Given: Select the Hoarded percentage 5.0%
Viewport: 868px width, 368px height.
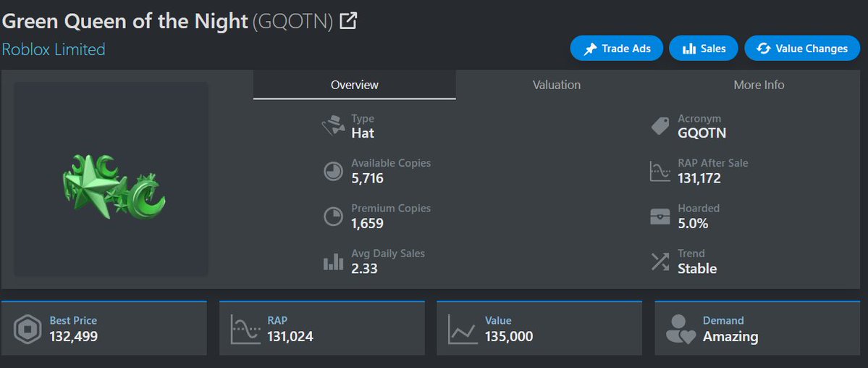Looking at the screenshot, I should tap(693, 223).
